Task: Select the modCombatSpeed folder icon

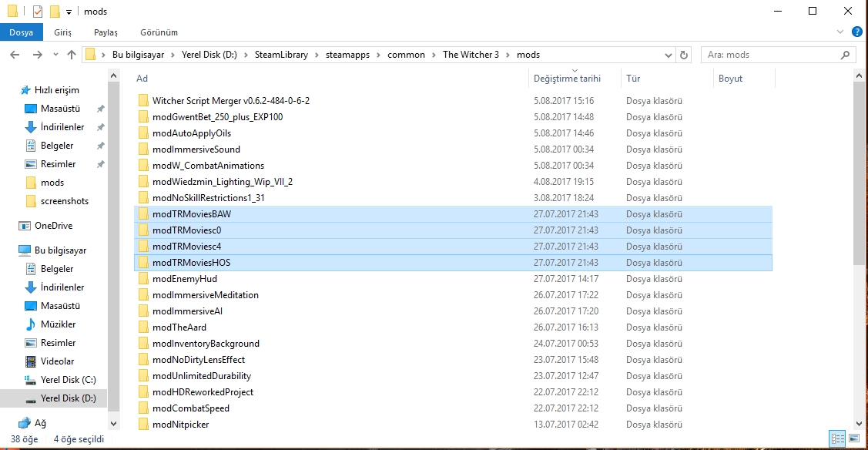Action: (143, 408)
